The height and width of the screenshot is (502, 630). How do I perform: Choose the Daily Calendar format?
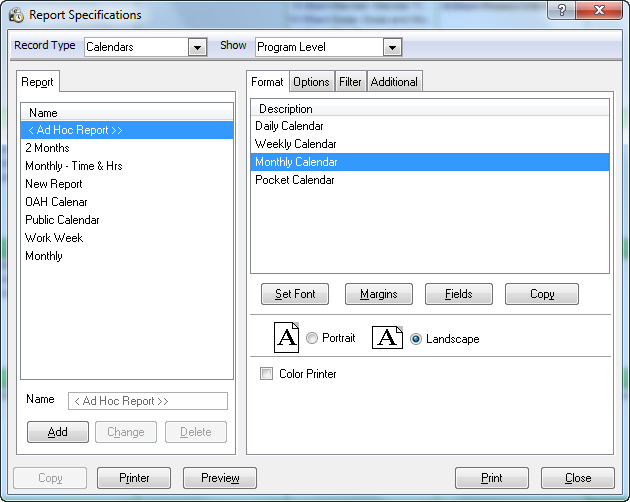[430, 126]
